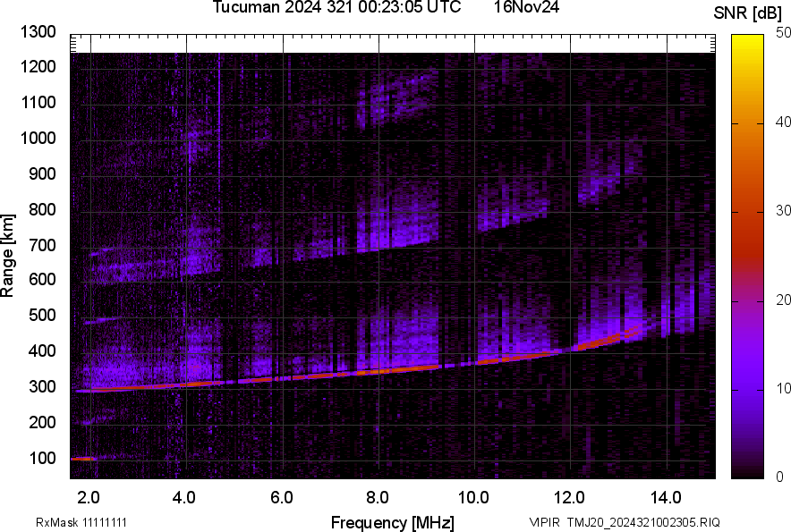Click the Frequency [MHz] axis label
Viewport: 791px width, 532px height.
point(392,522)
